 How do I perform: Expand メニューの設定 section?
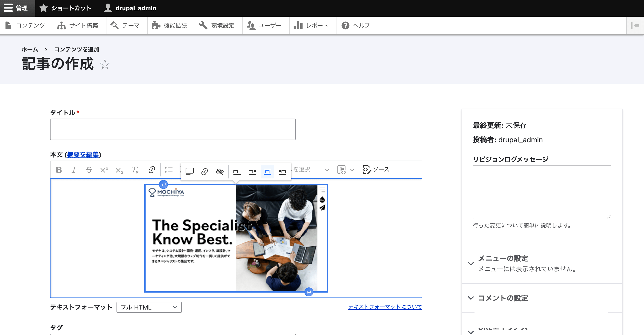(x=542, y=264)
